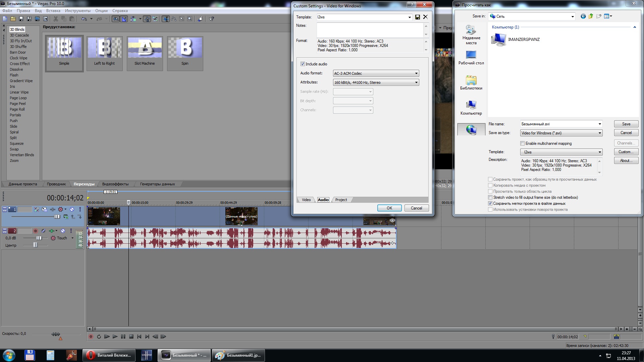Image resolution: width=644 pixels, height=362 pixels.
Task: Click the arm-for-record button on audio track 2
Action: point(36,231)
